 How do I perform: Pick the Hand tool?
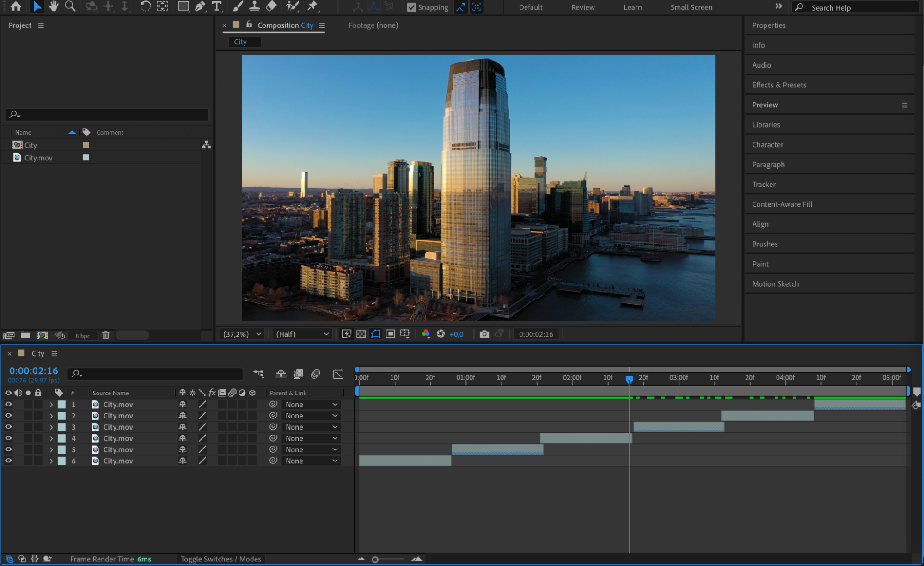(54, 6)
